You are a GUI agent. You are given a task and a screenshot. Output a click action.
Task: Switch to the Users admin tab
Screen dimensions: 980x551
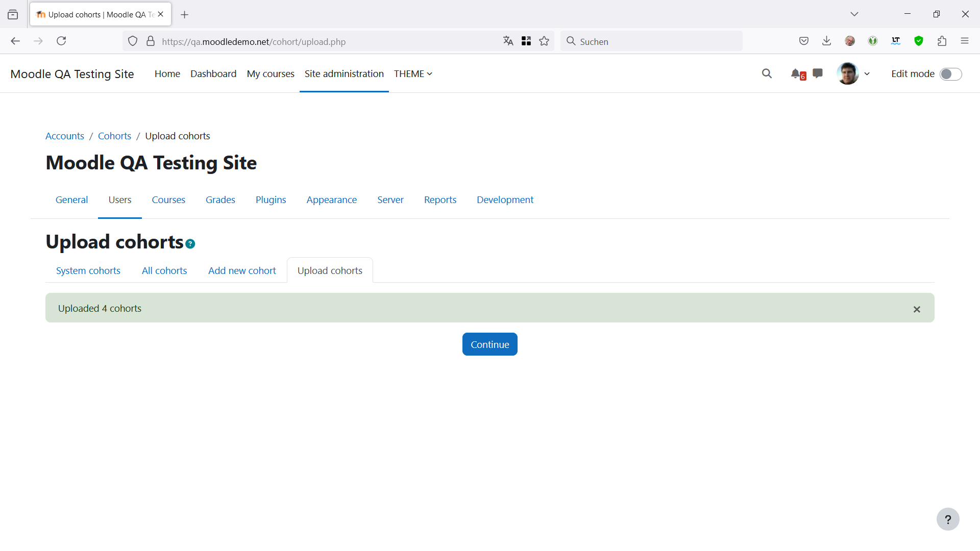(120, 200)
